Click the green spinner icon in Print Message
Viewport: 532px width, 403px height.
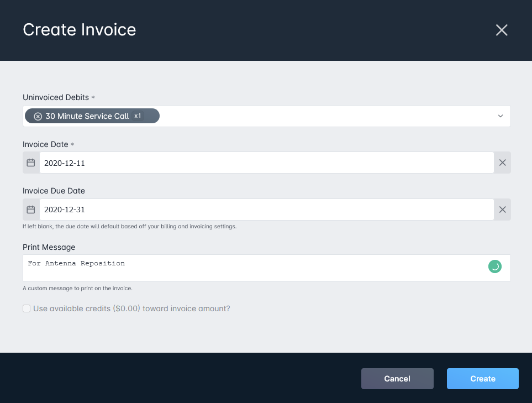point(495,266)
